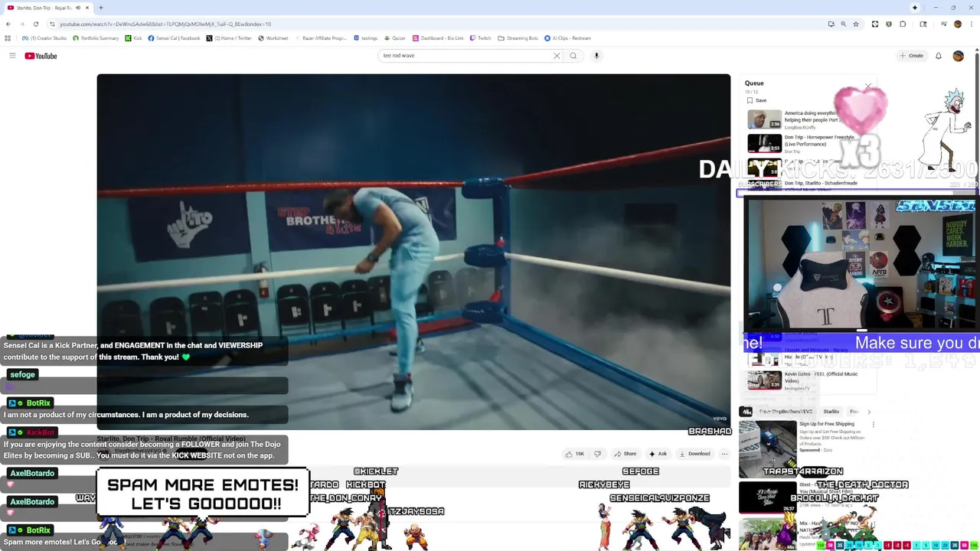
Task: Select the All filter chip
Action: pyautogui.click(x=746, y=412)
